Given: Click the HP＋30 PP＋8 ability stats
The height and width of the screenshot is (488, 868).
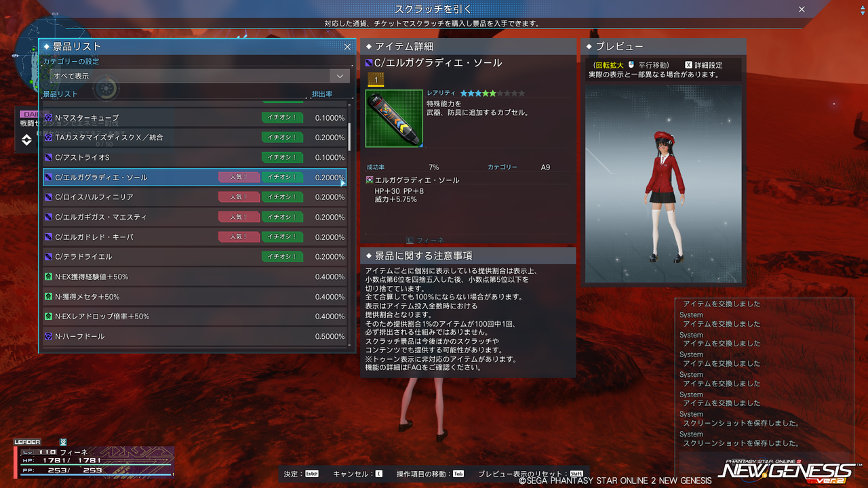Looking at the screenshot, I should (x=399, y=191).
